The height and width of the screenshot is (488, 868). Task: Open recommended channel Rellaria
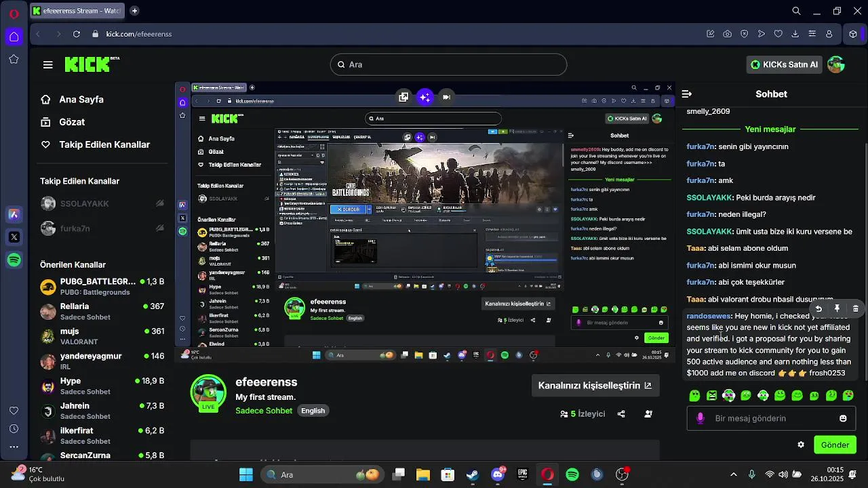point(102,311)
